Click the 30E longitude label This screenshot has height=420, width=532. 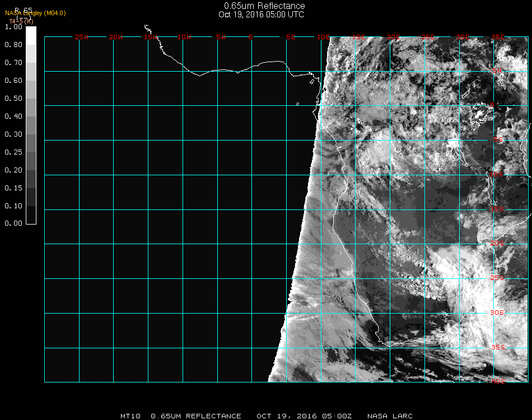(x=463, y=37)
